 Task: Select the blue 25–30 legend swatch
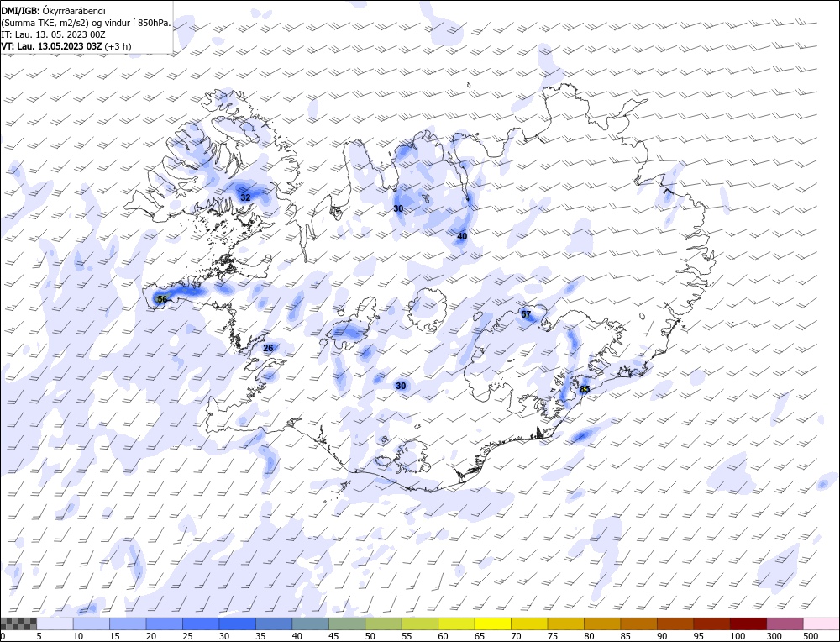coord(201,624)
